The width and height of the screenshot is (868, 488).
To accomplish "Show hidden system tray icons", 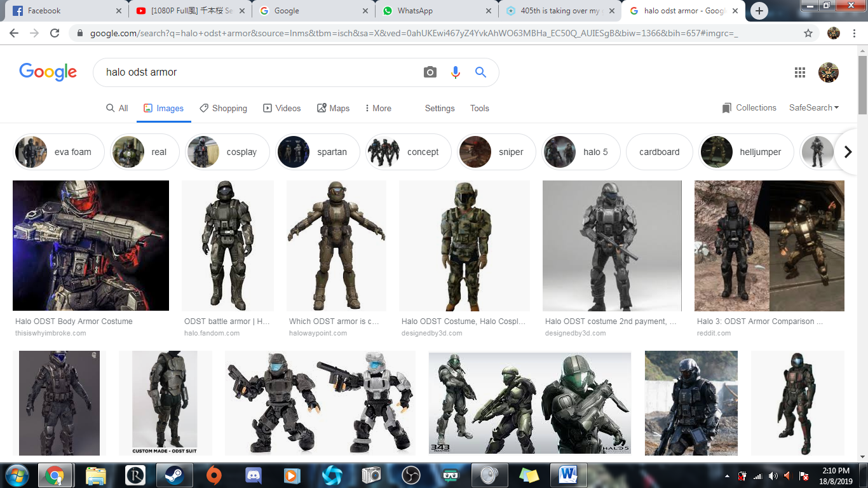I will click(x=728, y=476).
